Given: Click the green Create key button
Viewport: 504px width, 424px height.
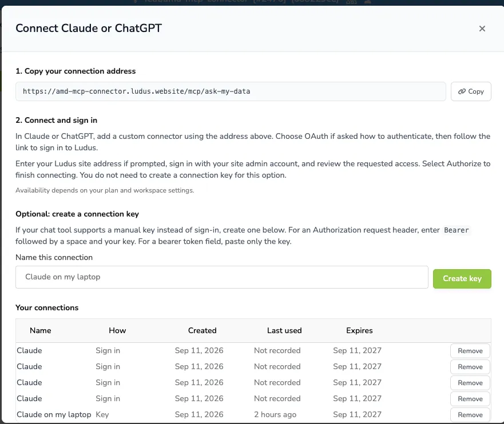Looking at the screenshot, I should pyautogui.click(x=462, y=279).
